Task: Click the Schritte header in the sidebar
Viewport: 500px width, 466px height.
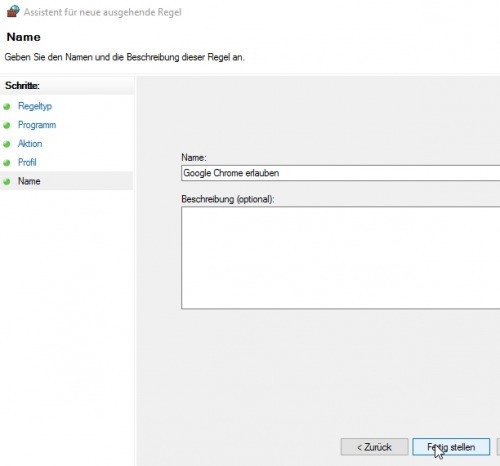Action: (x=22, y=86)
